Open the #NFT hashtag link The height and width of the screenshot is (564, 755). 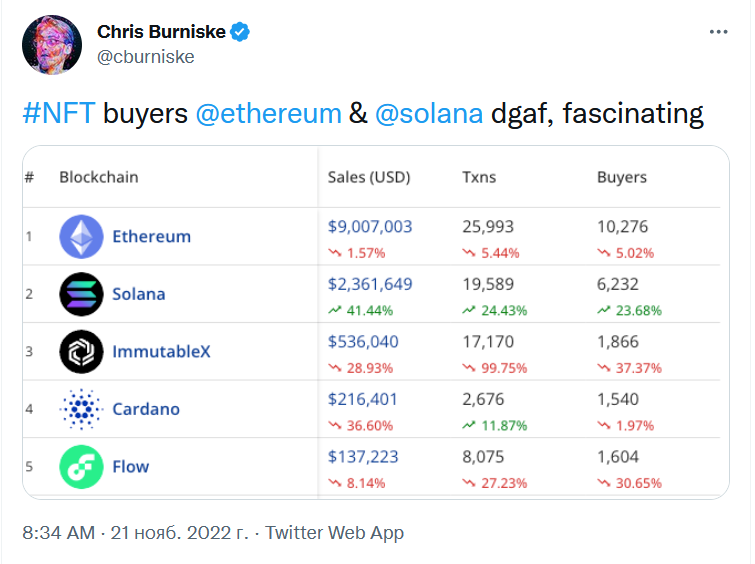point(59,114)
